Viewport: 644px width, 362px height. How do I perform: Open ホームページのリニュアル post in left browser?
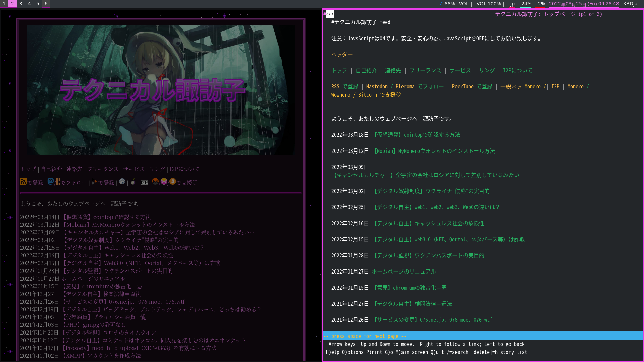[x=93, y=279]
